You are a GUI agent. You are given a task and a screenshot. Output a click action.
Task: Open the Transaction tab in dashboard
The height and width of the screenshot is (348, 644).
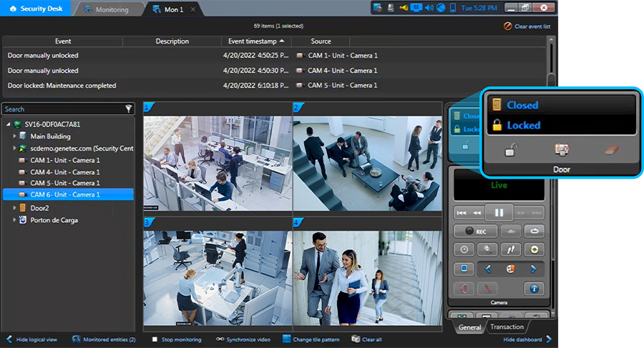(507, 327)
